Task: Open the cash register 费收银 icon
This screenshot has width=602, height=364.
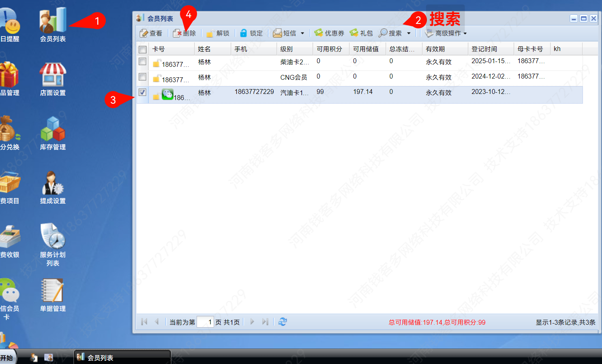Action: click(10, 241)
